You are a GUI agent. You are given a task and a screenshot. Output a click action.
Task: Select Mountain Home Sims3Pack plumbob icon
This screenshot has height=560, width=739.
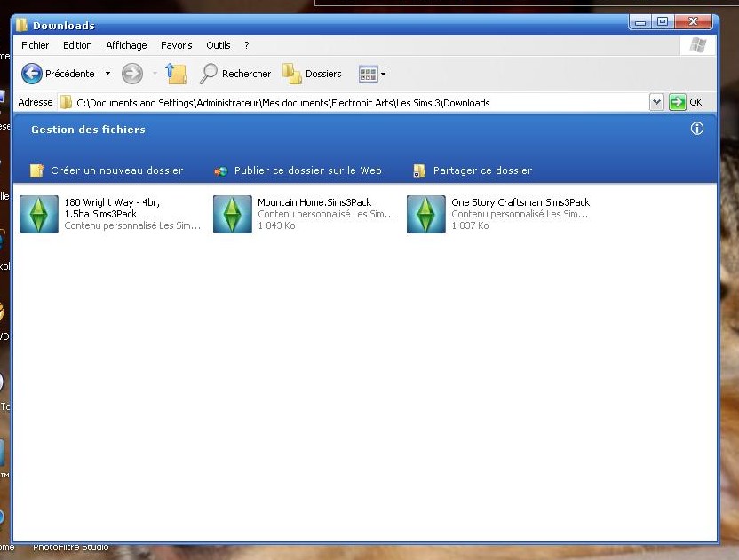(x=233, y=214)
